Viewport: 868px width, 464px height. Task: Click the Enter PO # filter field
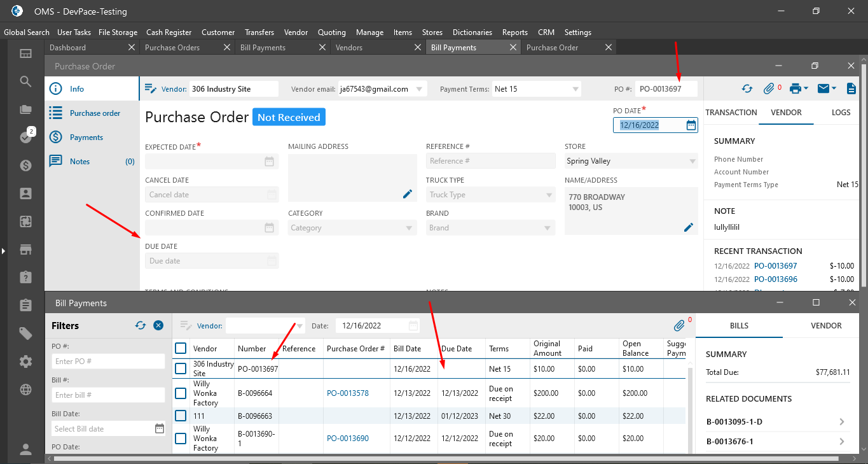(x=108, y=362)
